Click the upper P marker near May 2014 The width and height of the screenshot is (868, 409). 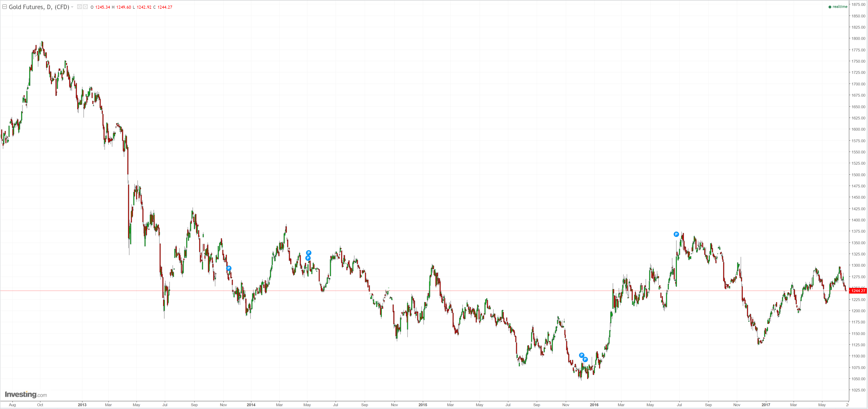[x=309, y=253]
